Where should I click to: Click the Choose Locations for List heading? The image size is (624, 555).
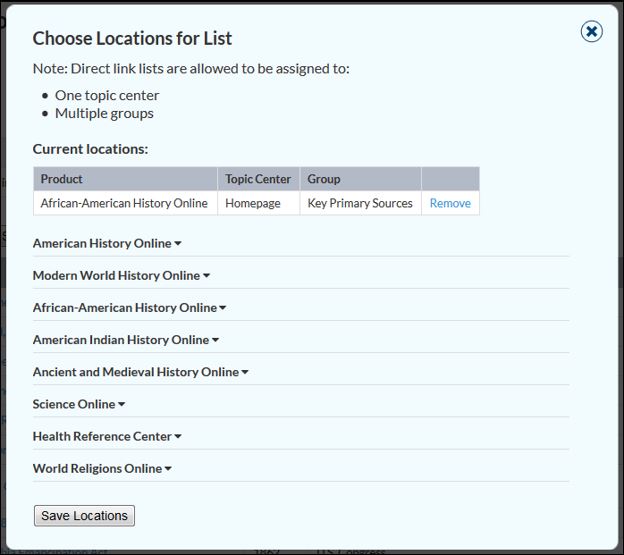click(x=132, y=39)
